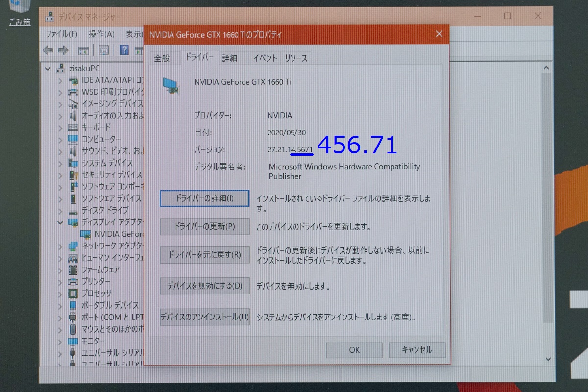The width and height of the screenshot is (588, 392).
Task: Open the イベント tab
Action: click(x=265, y=58)
